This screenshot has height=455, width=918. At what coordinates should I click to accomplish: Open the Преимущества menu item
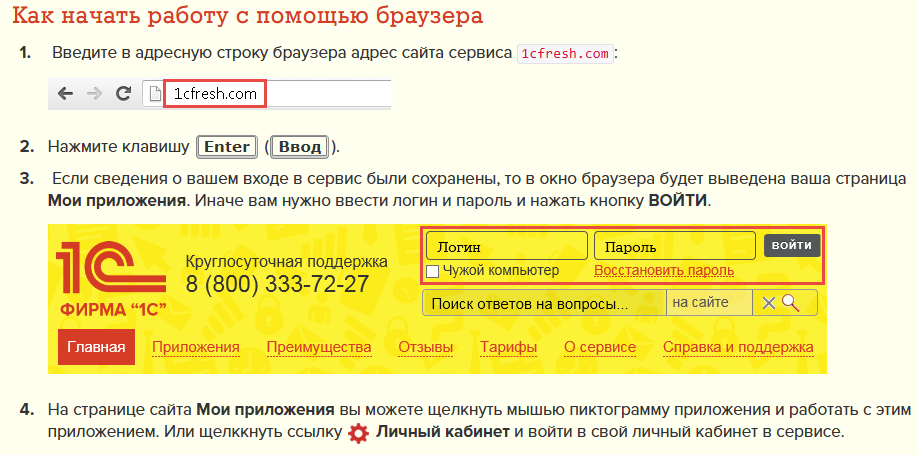319,347
